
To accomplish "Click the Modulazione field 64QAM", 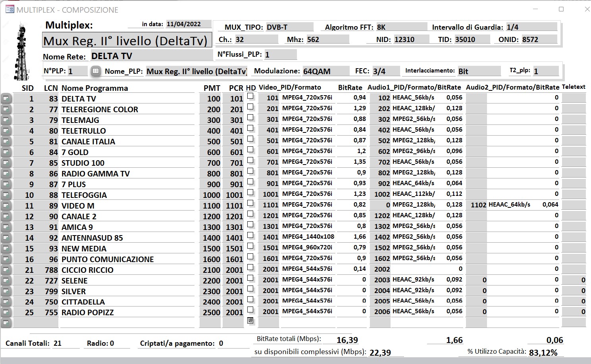I will [x=325, y=71].
